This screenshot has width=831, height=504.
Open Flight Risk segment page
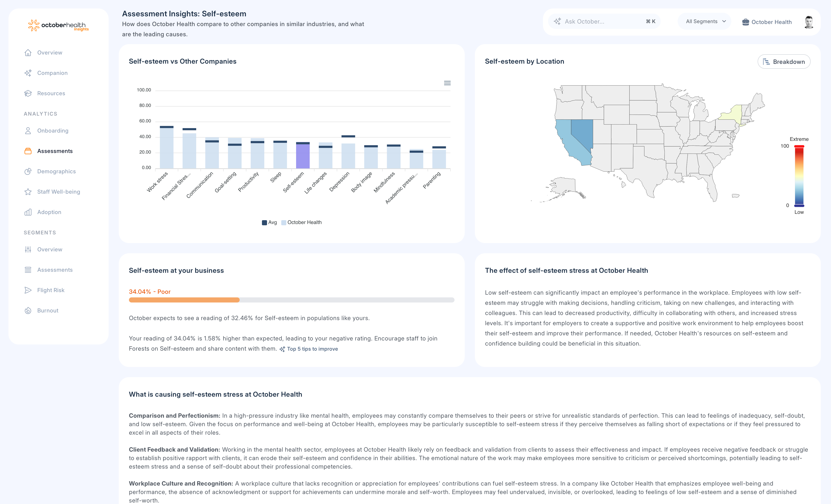51,290
